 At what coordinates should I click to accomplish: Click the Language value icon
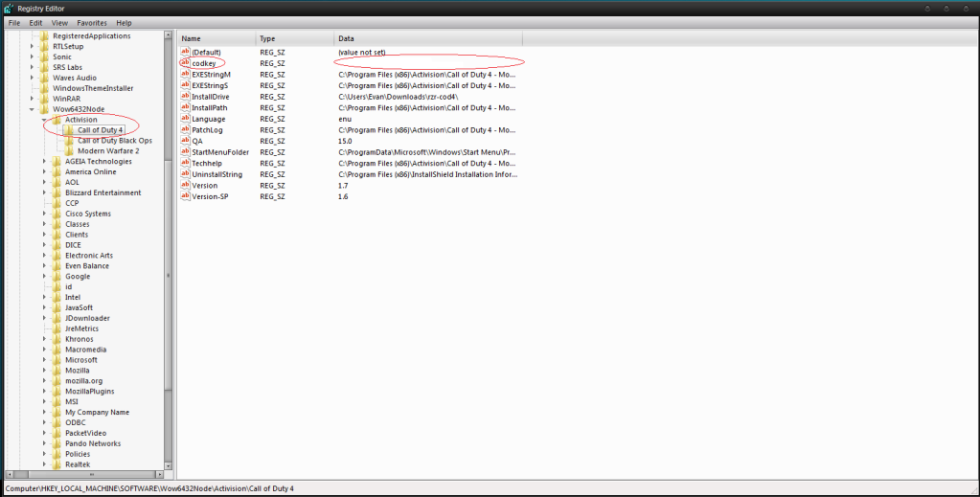point(185,119)
